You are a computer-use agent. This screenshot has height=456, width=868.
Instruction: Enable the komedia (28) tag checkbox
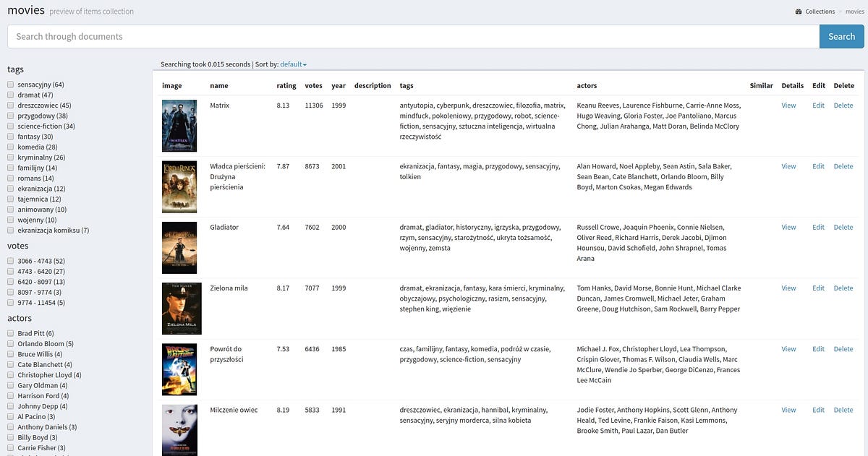tap(10, 147)
